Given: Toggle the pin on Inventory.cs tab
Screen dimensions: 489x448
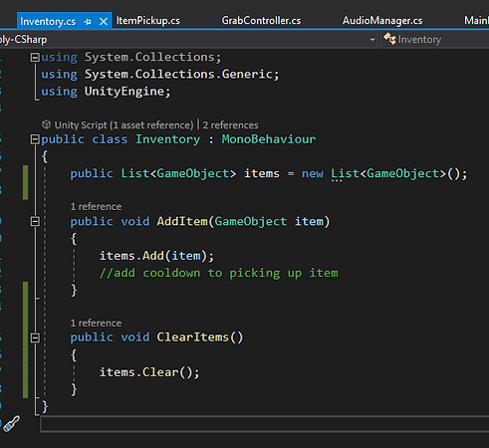Looking at the screenshot, I should coord(88,22).
